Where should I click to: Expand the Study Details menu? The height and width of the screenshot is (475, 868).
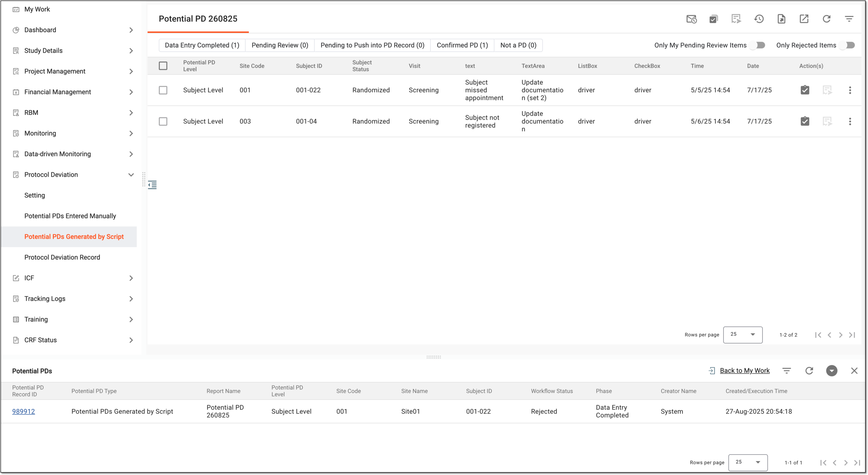click(x=131, y=51)
